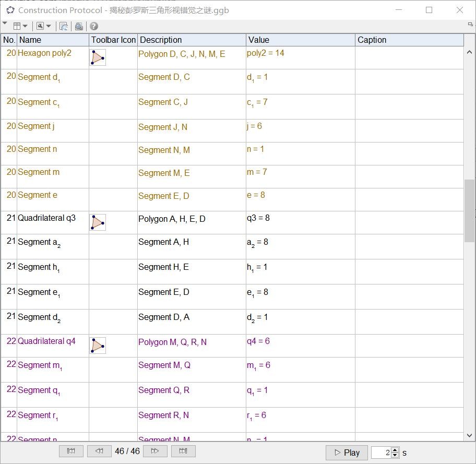
Task: Click the polygon icon for Quadrilateral q3
Action: (x=98, y=222)
